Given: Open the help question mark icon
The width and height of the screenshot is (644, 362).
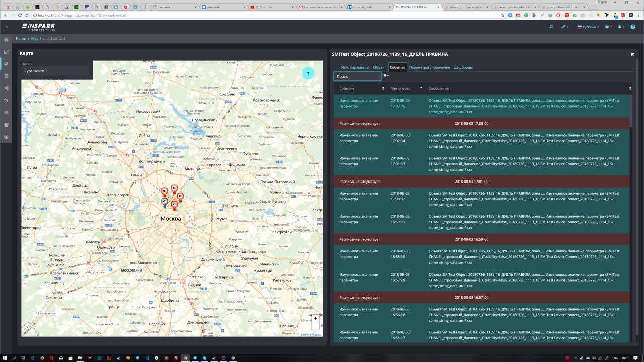Looking at the screenshot, I should coord(633,27).
